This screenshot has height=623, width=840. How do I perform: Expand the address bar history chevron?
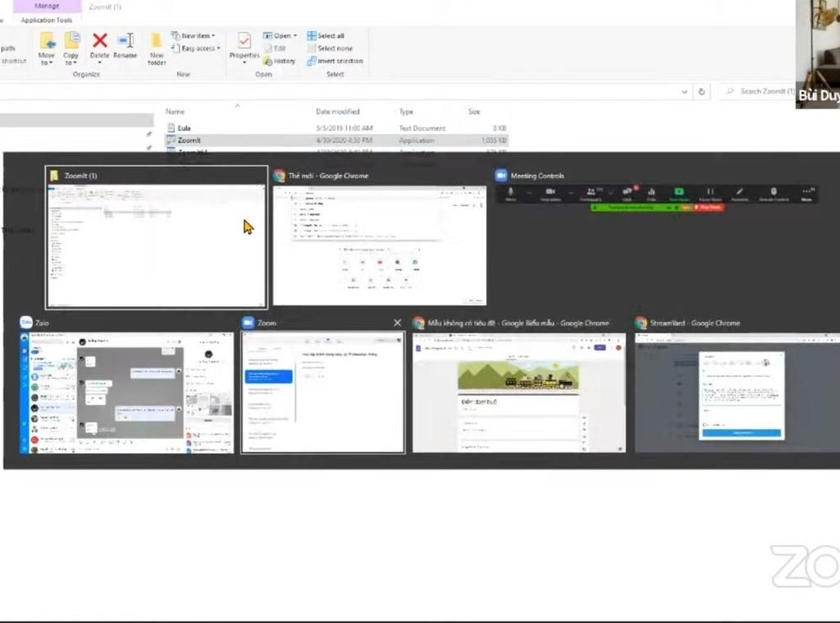tap(684, 92)
